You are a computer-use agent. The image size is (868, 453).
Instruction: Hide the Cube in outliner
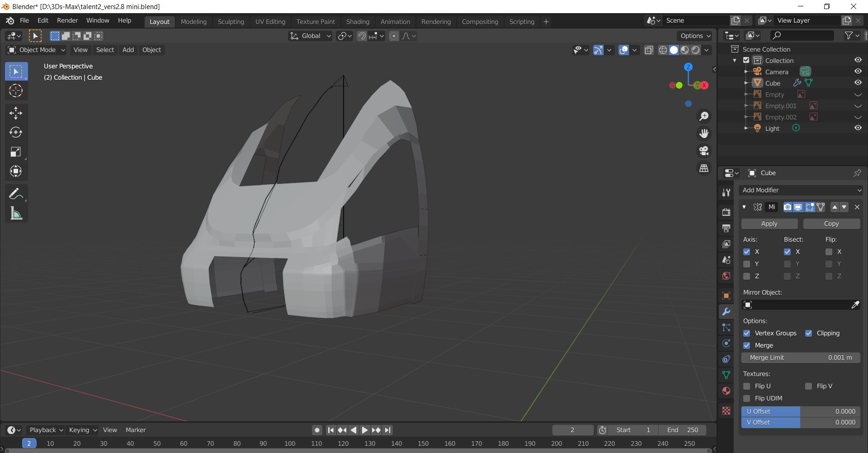click(858, 83)
